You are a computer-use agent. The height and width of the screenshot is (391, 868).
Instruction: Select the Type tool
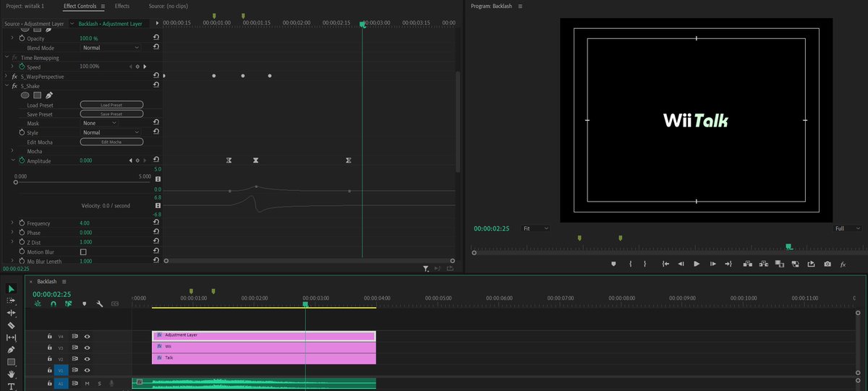11,386
